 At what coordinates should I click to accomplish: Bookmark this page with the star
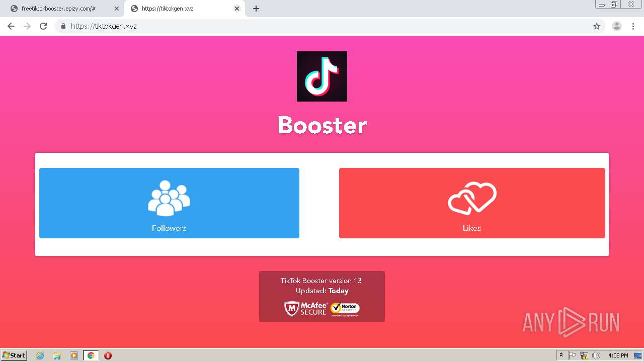[x=597, y=26]
